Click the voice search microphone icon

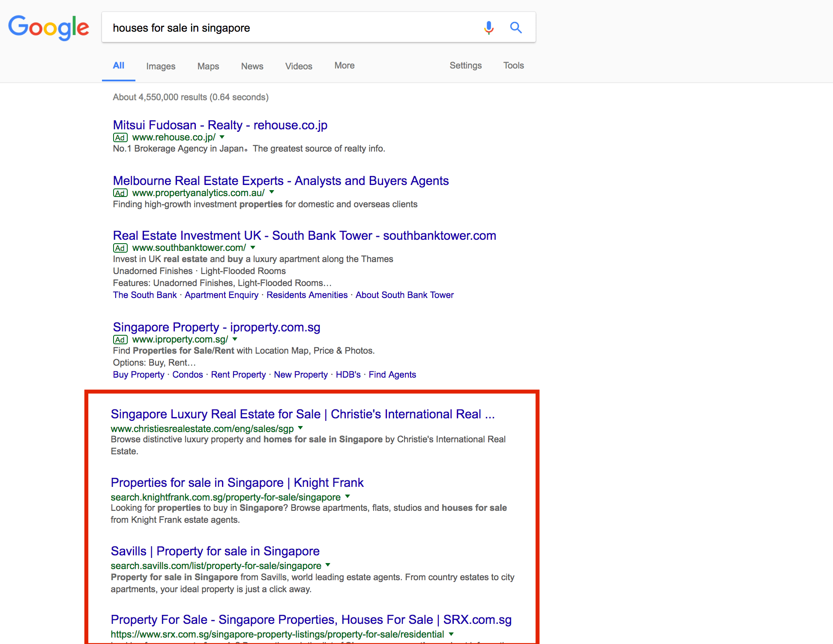click(488, 28)
